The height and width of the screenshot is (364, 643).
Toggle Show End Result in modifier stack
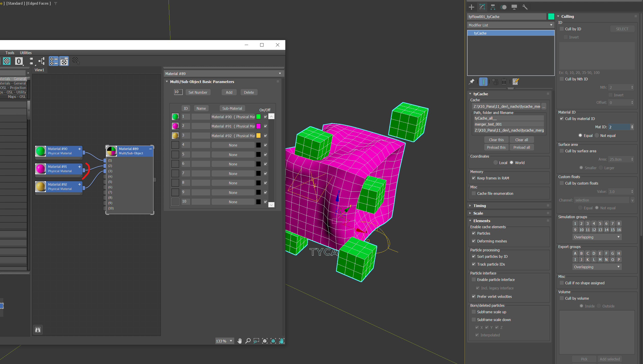coord(484,82)
